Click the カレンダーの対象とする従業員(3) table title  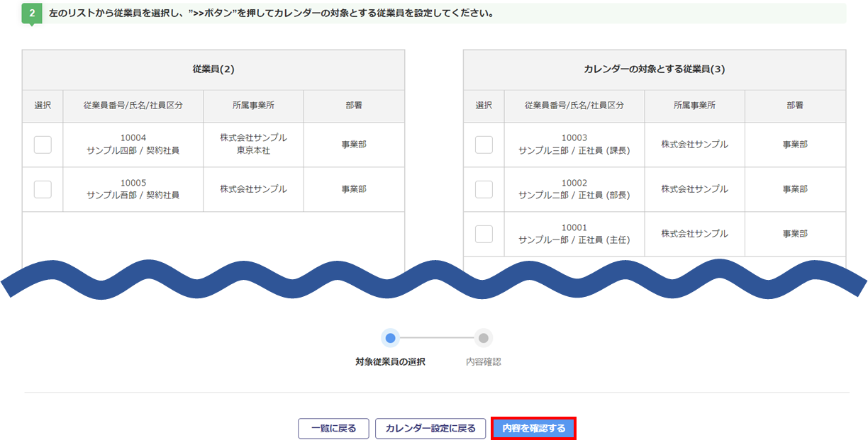pos(654,69)
